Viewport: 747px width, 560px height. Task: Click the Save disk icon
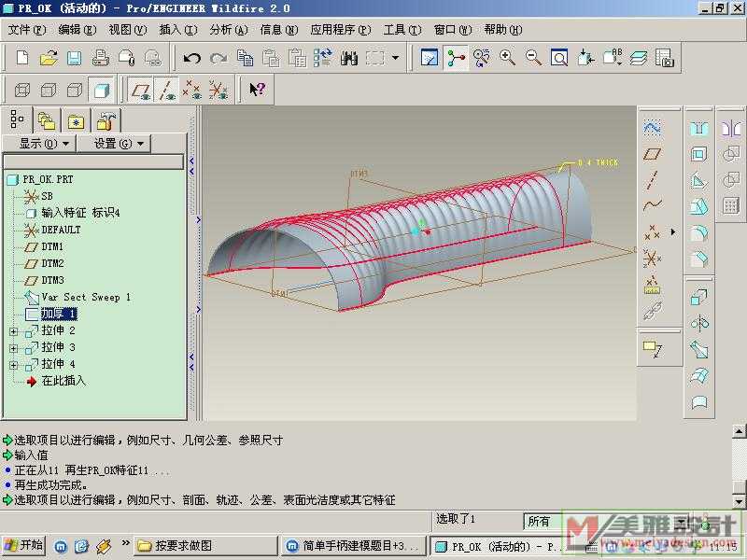coord(75,58)
